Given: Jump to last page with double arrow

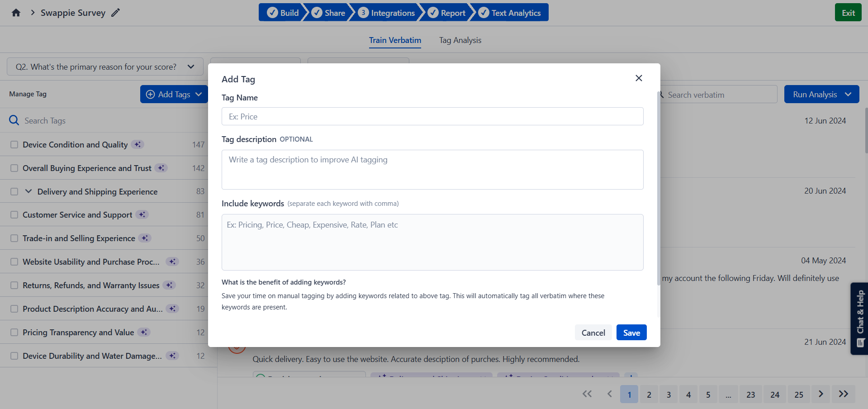Looking at the screenshot, I should (844, 394).
